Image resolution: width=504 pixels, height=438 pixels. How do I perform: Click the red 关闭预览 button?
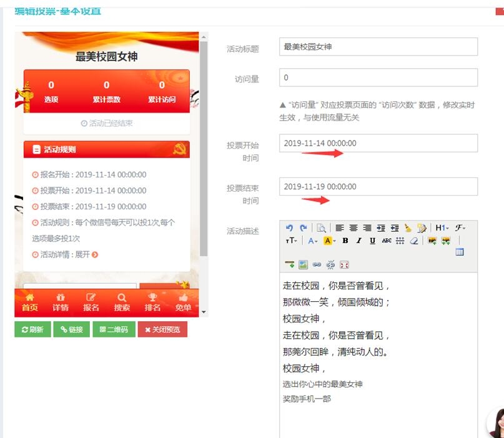tap(162, 329)
